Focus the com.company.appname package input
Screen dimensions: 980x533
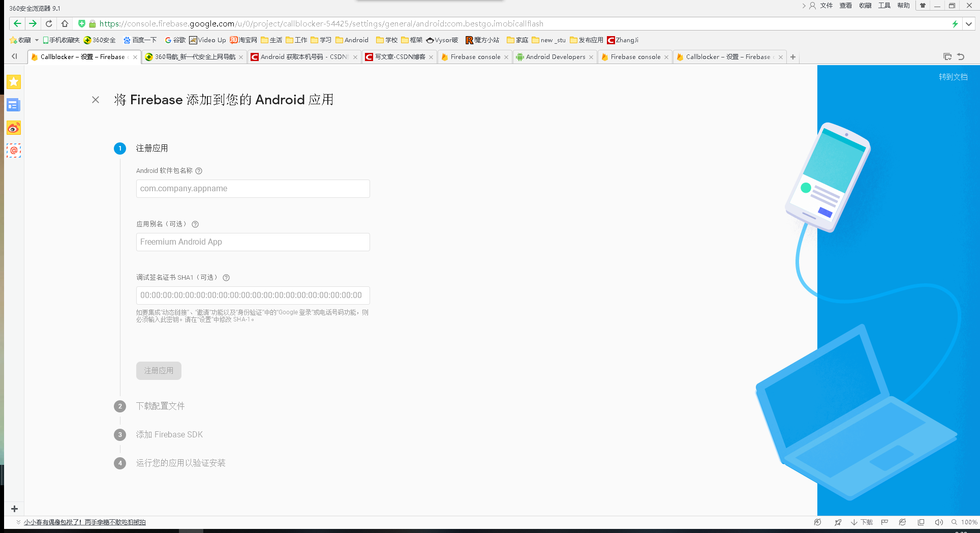click(x=253, y=189)
